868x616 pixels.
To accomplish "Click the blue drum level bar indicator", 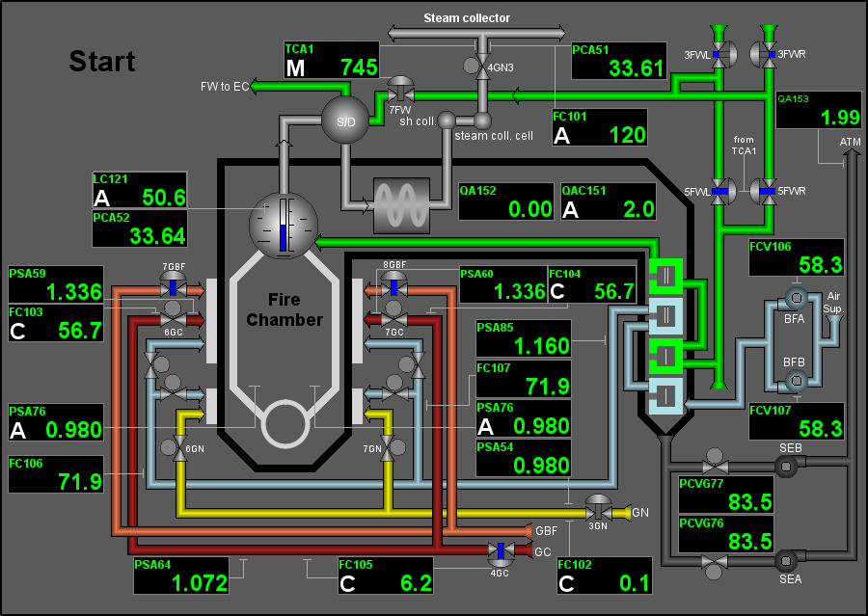I will pos(283,225).
